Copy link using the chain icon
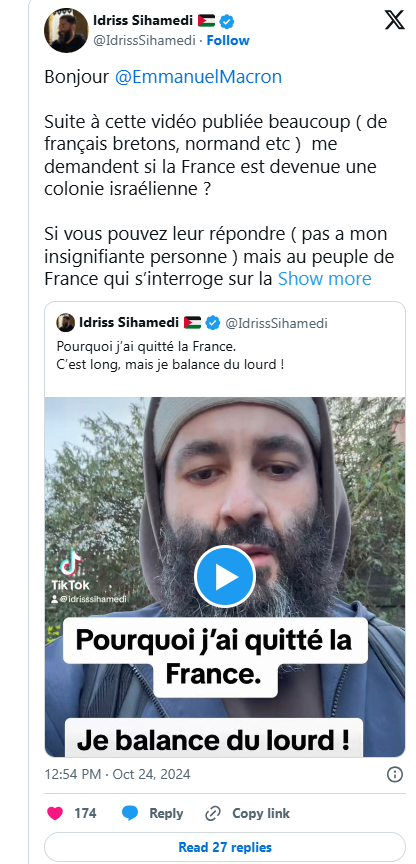416x864 pixels. 212,813
